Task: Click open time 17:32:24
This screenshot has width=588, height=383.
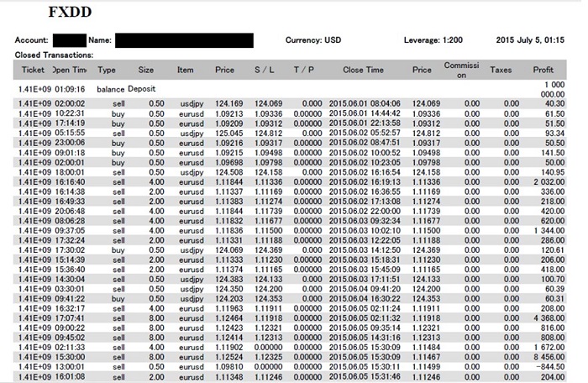Action: coord(70,240)
